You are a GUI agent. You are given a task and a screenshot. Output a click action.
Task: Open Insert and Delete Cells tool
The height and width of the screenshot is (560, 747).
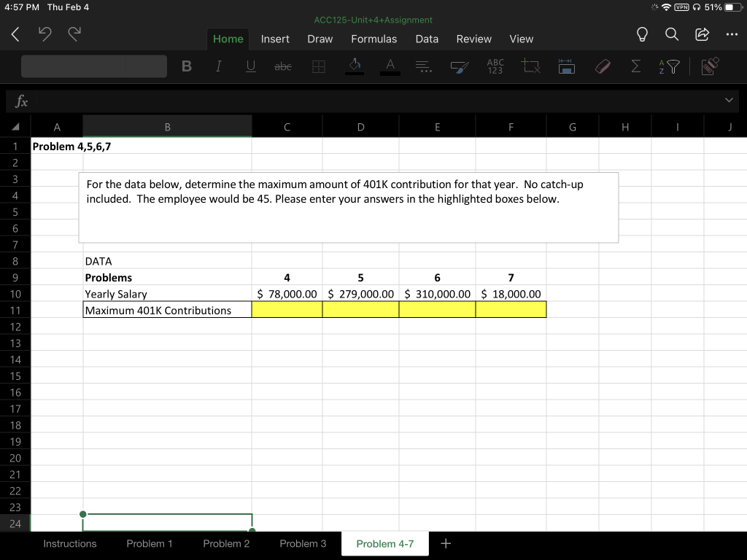pyautogui.click(x=531, y=66)
